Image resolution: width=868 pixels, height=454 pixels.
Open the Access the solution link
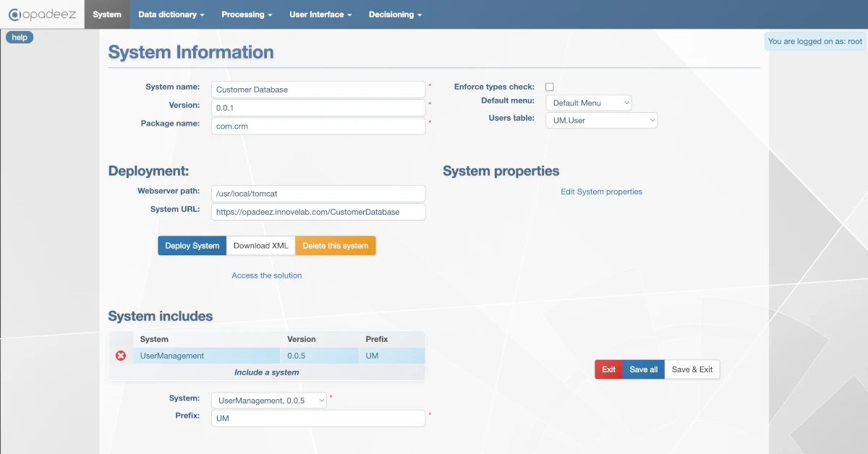pyautogui.click(x=267, y=275)
